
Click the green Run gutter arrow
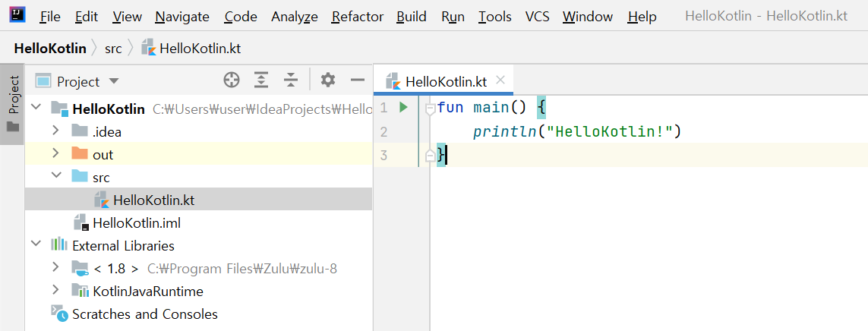coord(403,107)
